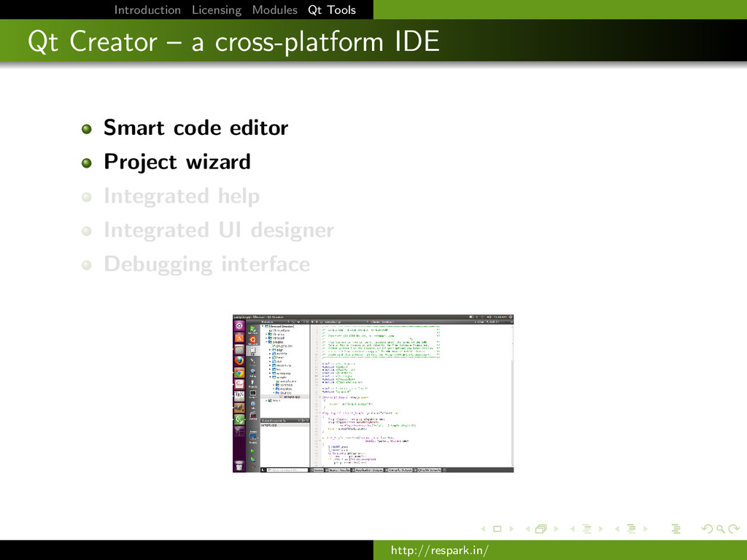Click the slide rectangle navigation icon
The image size is (747, 560).
[x=498, y=529]
